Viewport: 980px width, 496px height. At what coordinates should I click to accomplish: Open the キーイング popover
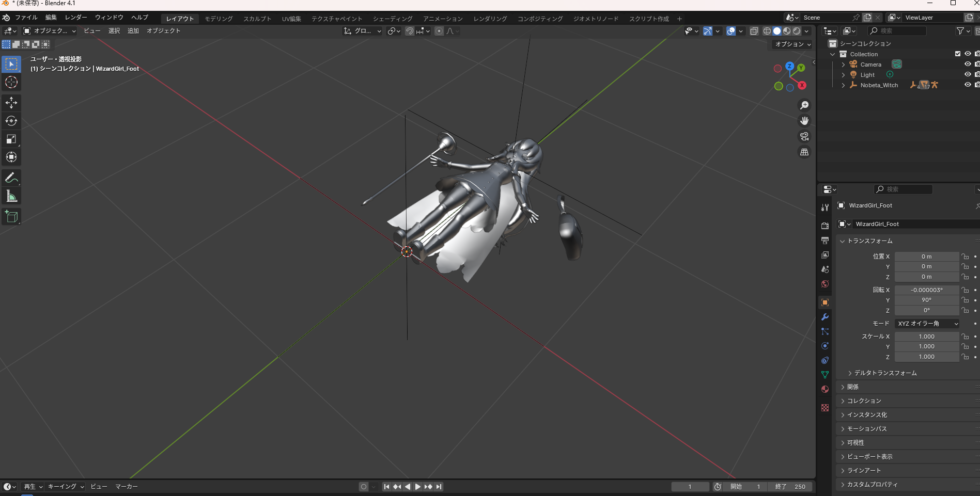click(66, 487)
